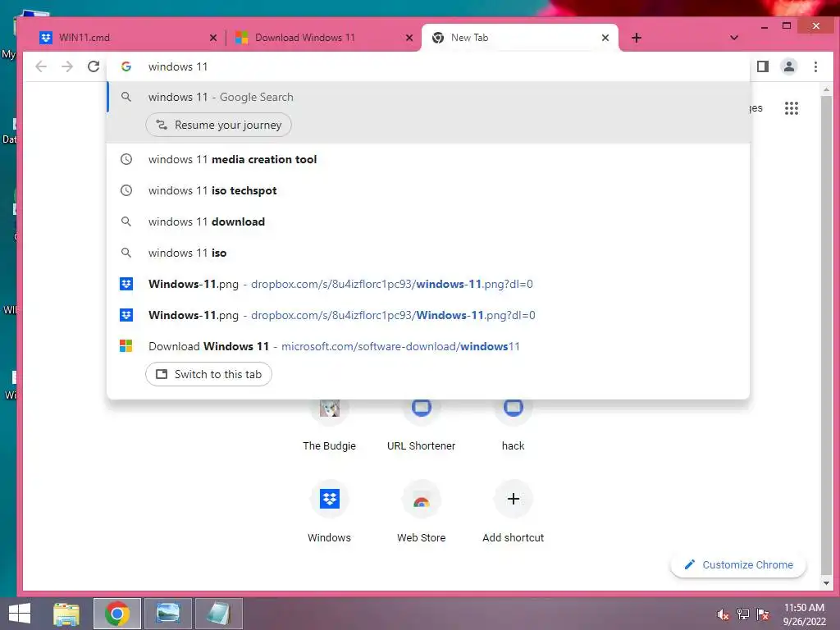The height and width of the screenshot is (630, 840).
Task: Open the Google apps grid
Action: [792, 108]
